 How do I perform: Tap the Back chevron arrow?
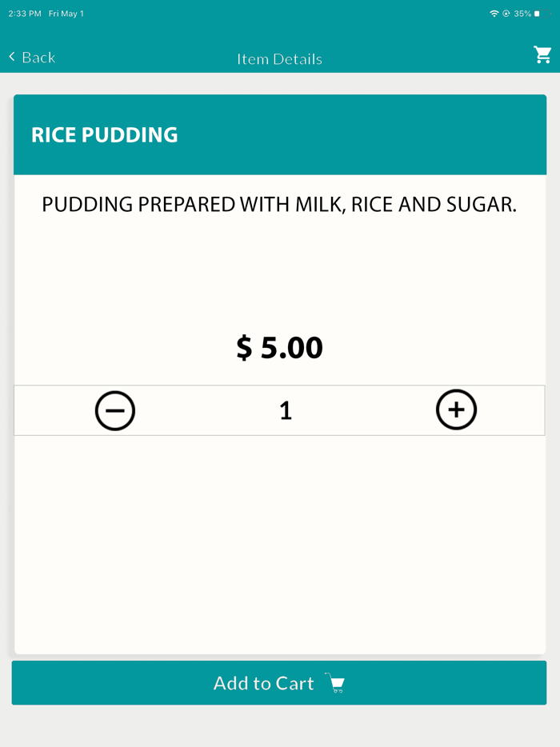click(12, 57)
